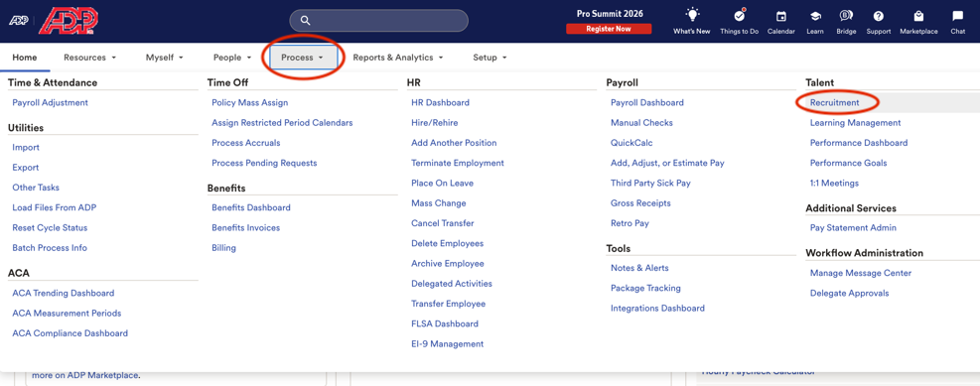The height and width of the screenshot is (386, 980).
Task: Select Process Accruals
Action: 246,143
